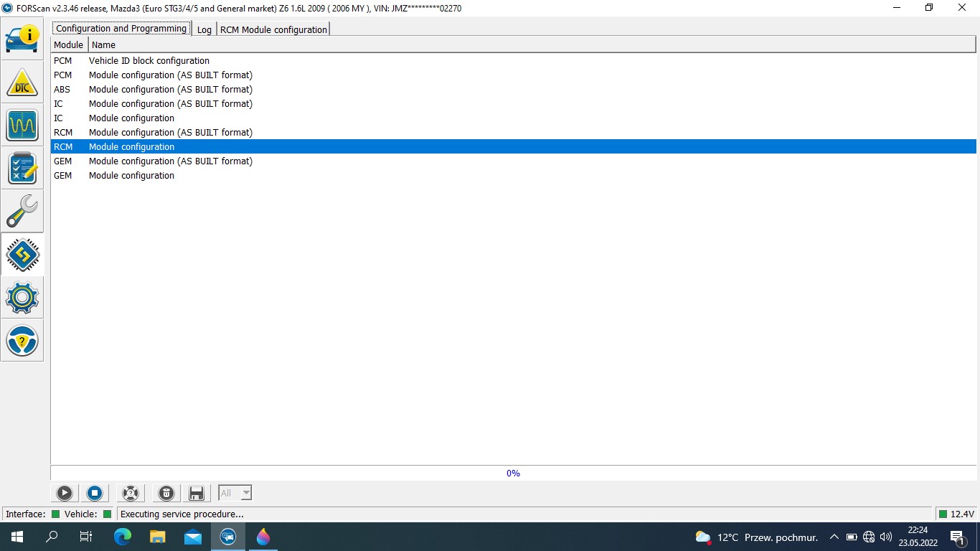Open the oscilloscope live data section
Viewport: 980px width, 551px height.
pos(22,126)
